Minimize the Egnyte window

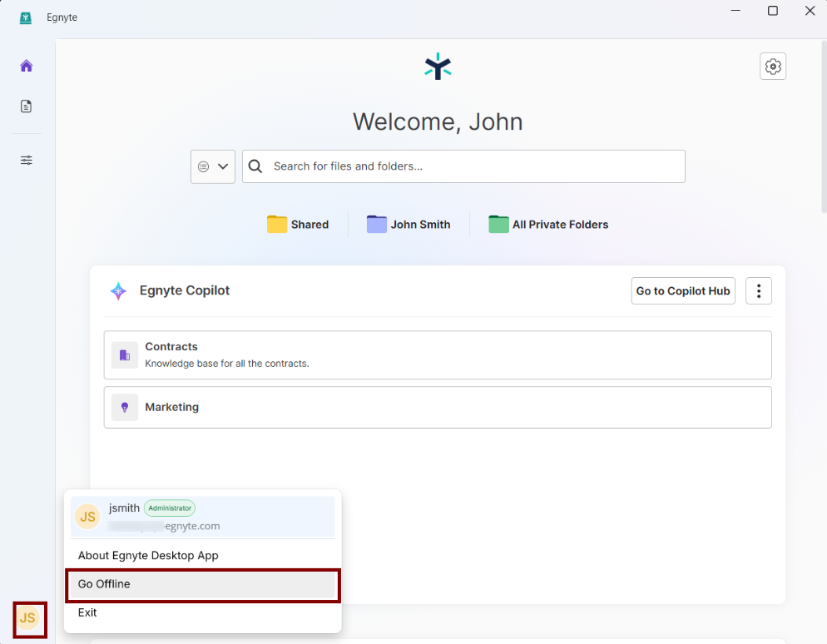click(x=735, y=11)
